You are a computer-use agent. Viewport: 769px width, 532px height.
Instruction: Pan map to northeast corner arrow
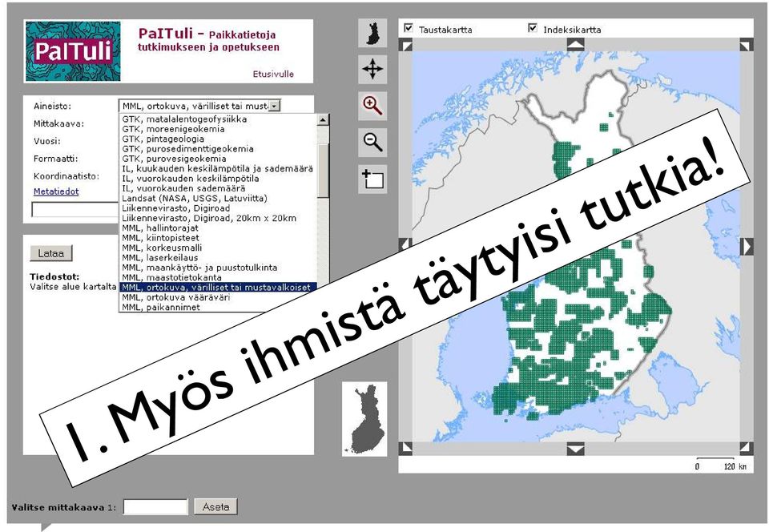pos(746,46)
